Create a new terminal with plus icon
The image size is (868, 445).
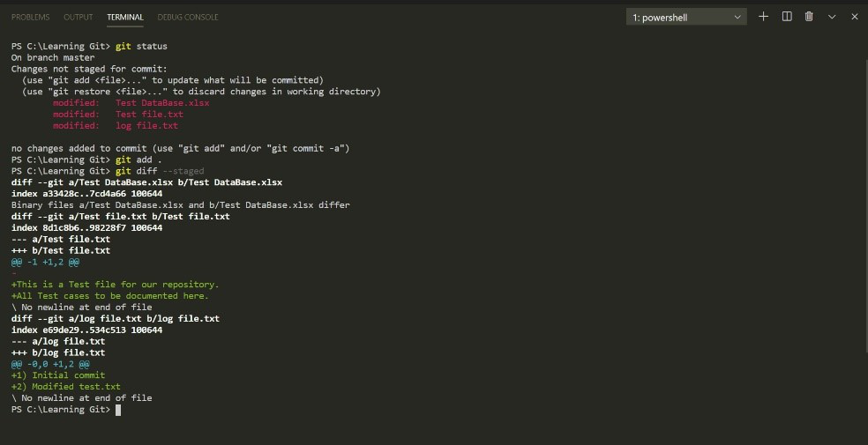tap(764, 17)
